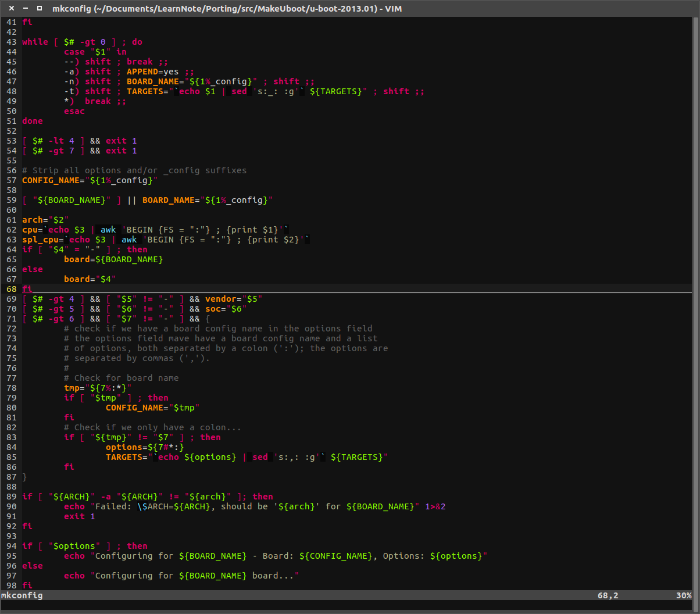This screenshot has height=614, width=700.
Task: Click line number 41 in the gutter
Action: pos(12,22)
